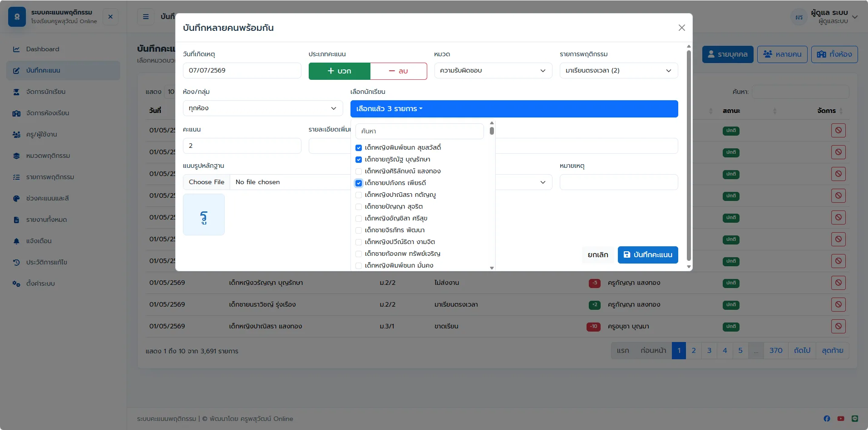Uncheck student เด็กหญิงพิมพ์ชนก สุขสวัสดิ์
The height and width of the screenshot is (430, 868).
pos(359,148)
